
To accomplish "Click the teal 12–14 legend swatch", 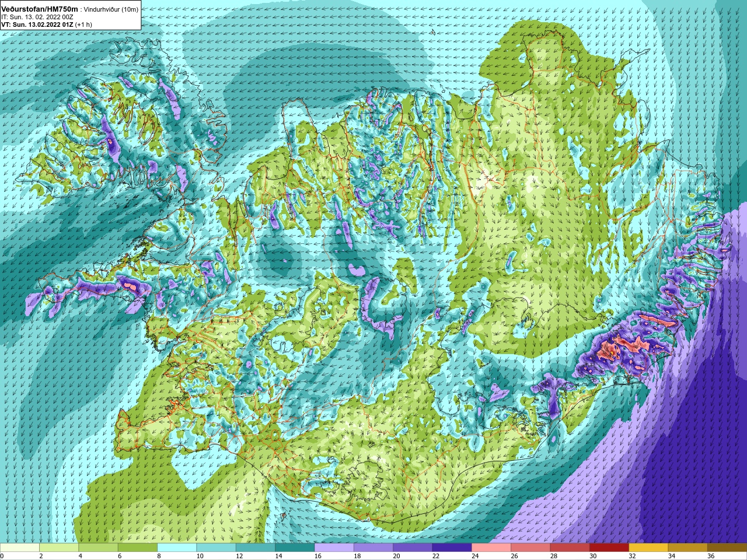I will 256,548.
